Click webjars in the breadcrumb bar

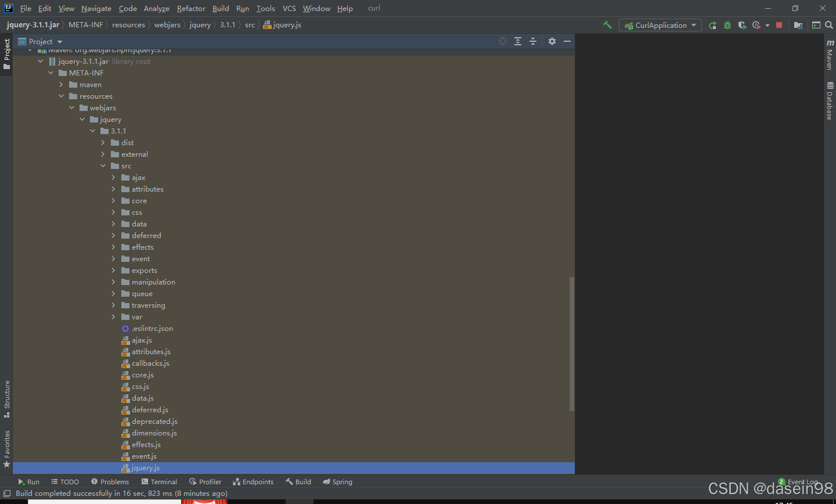click(x=167, y=25)
